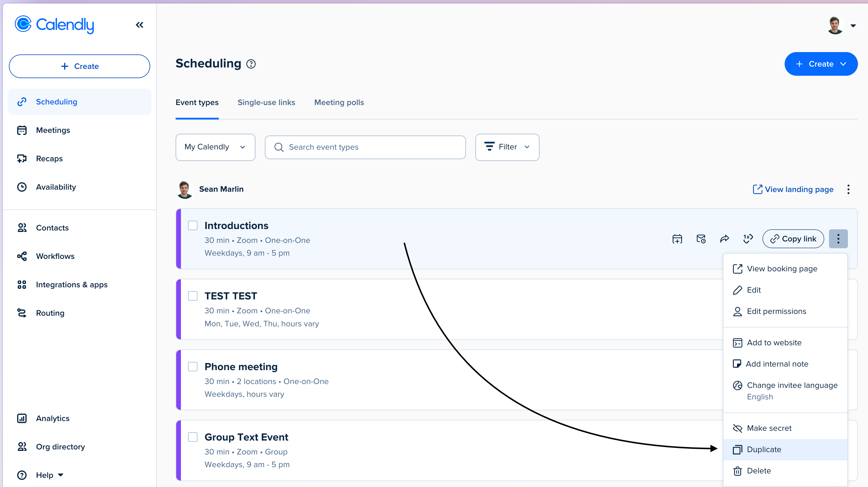Viewport: 868px width, 487px height.
Task: Open the Group Text Event title
Action: click(246, 437)
